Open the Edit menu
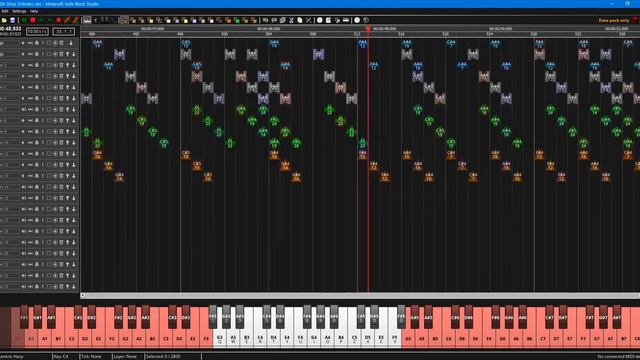The height and width of the screenshot is (360, 640). point(5,11)
